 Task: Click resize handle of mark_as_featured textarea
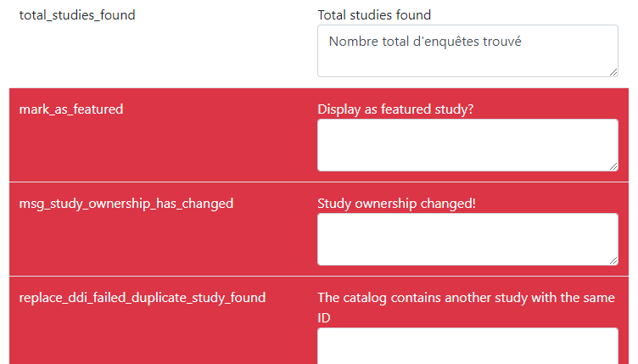613,166
